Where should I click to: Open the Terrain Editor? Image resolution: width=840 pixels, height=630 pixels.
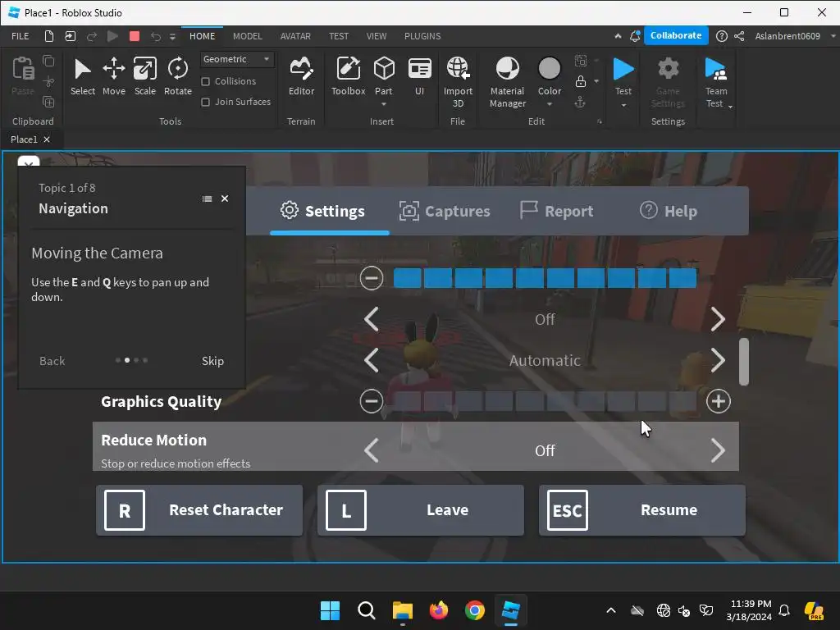(x=301, y=76)
